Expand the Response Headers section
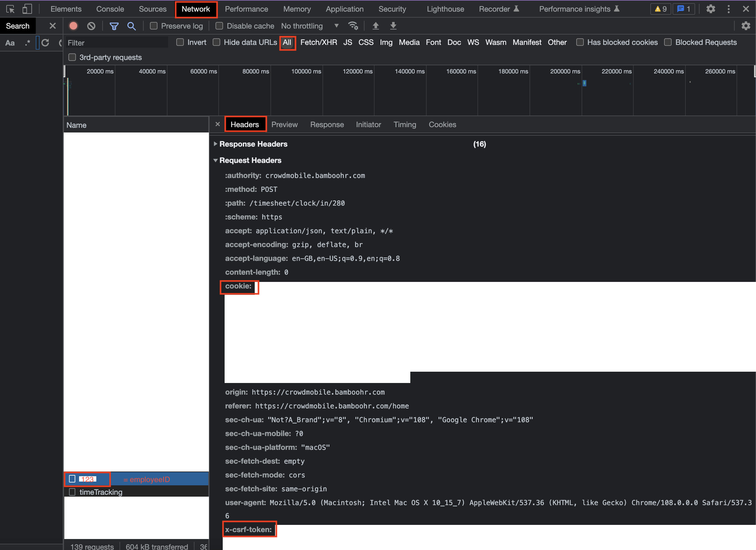Screen dimensions: 756x550 pos(216,144)
